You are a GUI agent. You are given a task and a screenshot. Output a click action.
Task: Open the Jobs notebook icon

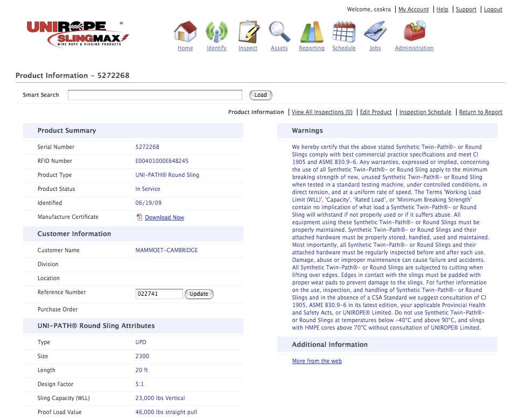375,31
